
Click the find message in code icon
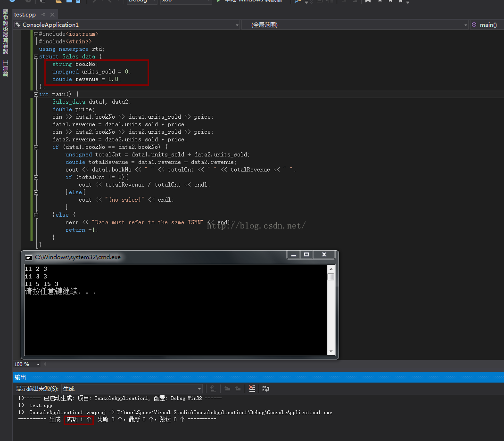point(213,389)
